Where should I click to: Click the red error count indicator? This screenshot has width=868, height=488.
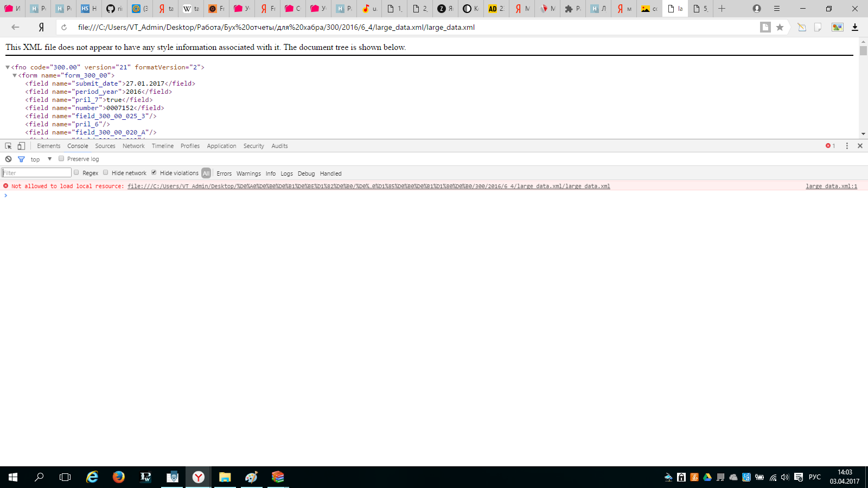(x=830, y=146)
